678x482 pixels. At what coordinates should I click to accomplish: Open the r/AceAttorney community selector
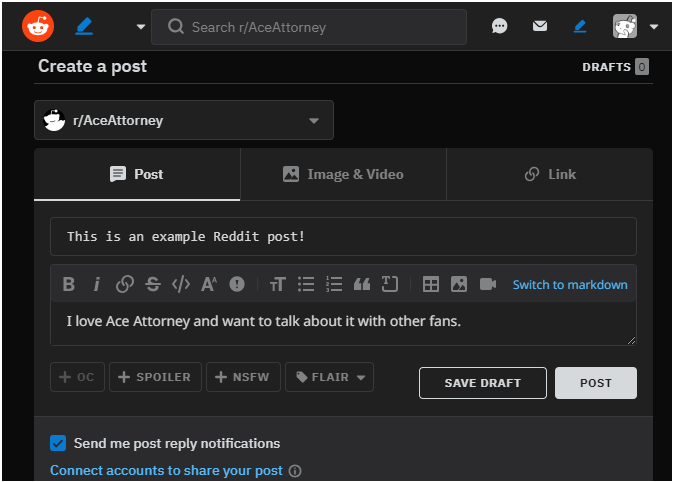(184, 120)
